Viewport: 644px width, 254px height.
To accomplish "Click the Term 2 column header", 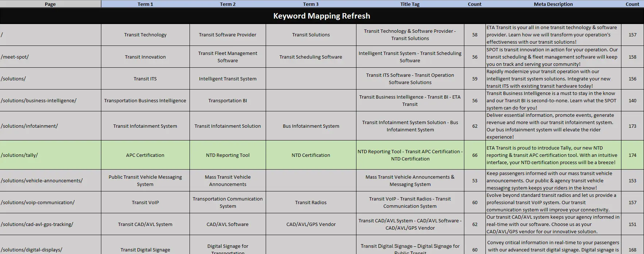I will [x=227, y=4].
